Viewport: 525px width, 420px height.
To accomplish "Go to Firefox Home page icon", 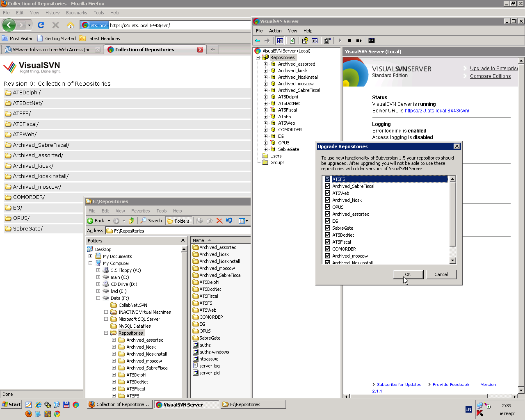I will [71, 25].
